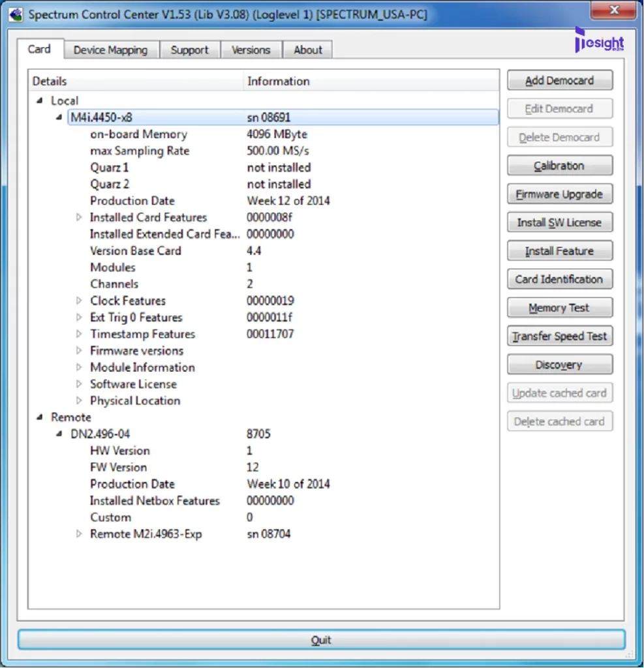Click '00011707' timestamp value

(x=270, y=334)
